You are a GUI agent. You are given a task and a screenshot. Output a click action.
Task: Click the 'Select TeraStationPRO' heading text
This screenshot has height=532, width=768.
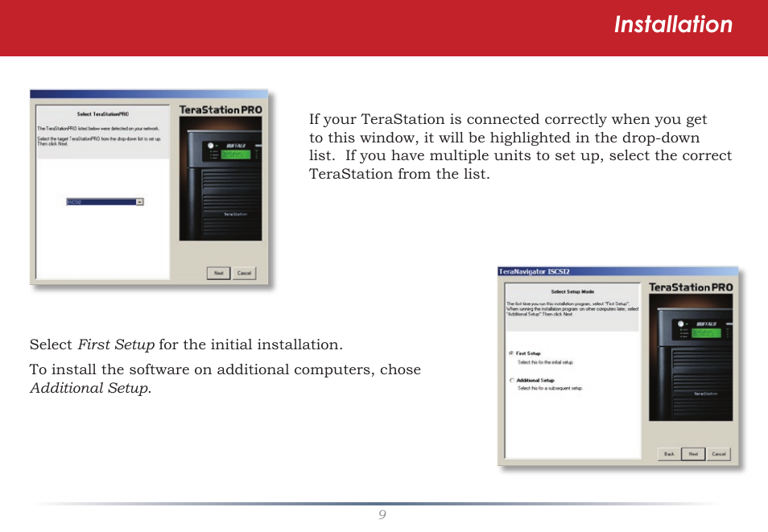103,114
